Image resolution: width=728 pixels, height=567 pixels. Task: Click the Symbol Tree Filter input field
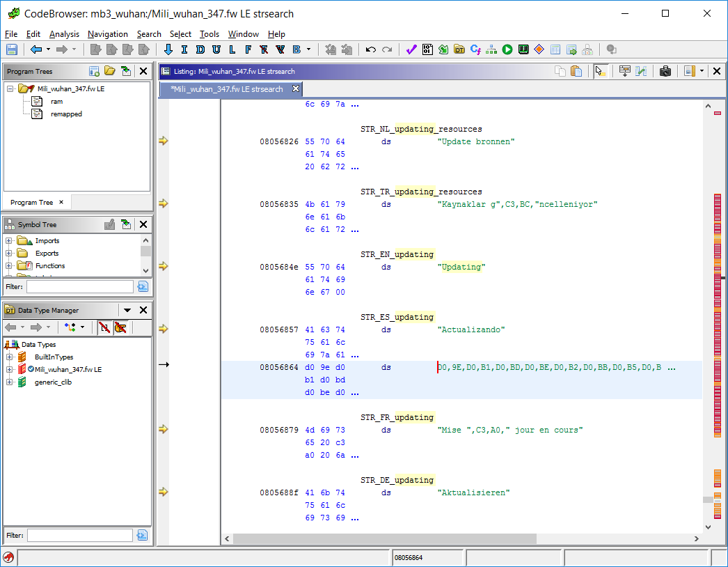tap(80, 287)
